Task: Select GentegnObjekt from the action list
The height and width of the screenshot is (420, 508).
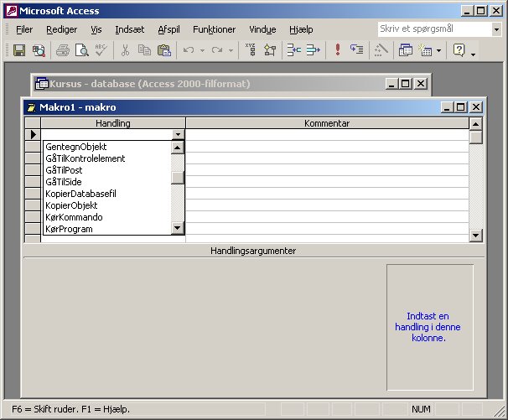Action: pyautogui.click(x=107, y=147)
